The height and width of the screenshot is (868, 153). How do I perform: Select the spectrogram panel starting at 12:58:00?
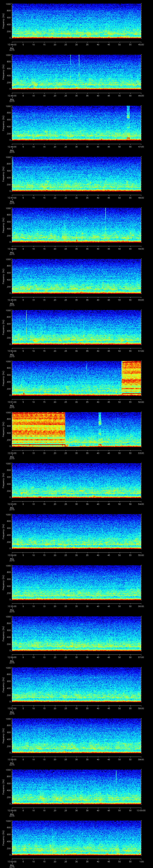(x=76, y=736)
